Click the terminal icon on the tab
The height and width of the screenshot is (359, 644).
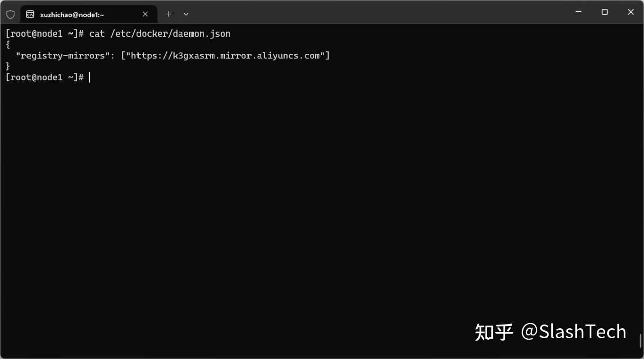tap(30, 14)
